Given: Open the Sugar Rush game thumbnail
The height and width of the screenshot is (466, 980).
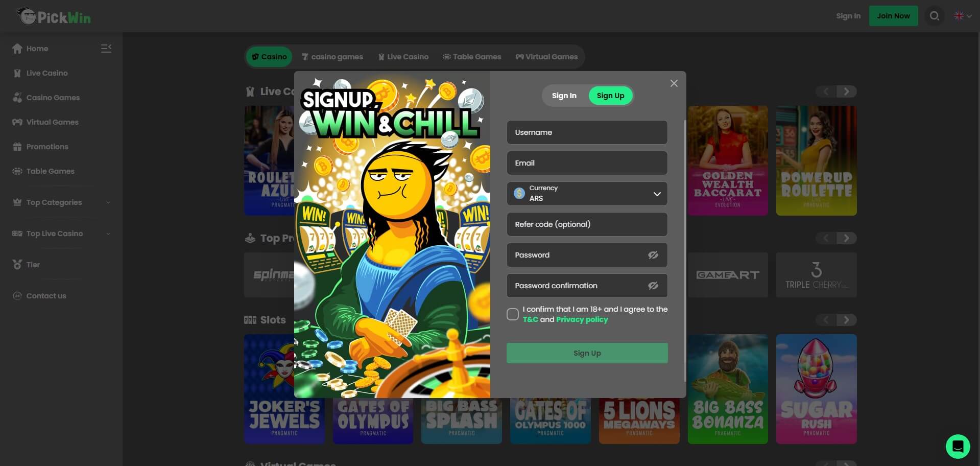Looking at the screenshot, I should click(x=816, y=389).
